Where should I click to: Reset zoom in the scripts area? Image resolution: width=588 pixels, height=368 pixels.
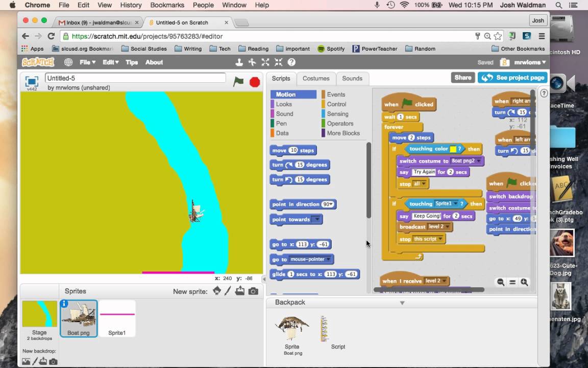click(x=512, y=282)
